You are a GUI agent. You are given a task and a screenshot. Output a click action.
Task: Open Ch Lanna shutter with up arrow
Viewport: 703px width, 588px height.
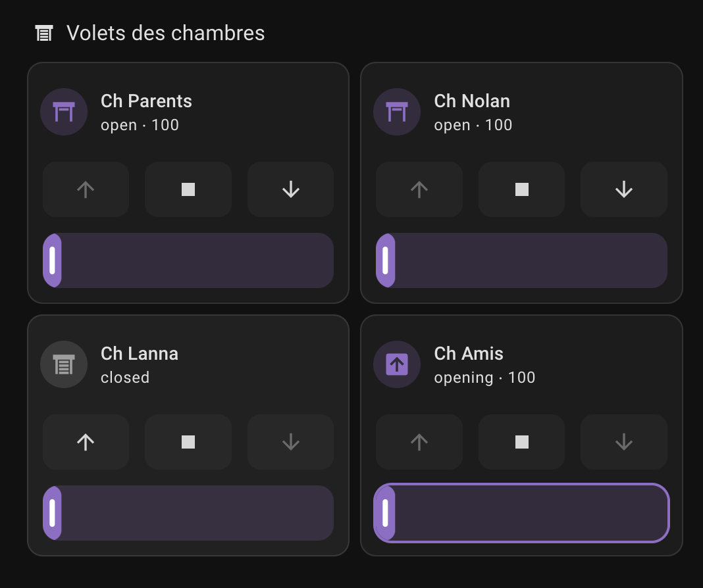click(86, 442)
